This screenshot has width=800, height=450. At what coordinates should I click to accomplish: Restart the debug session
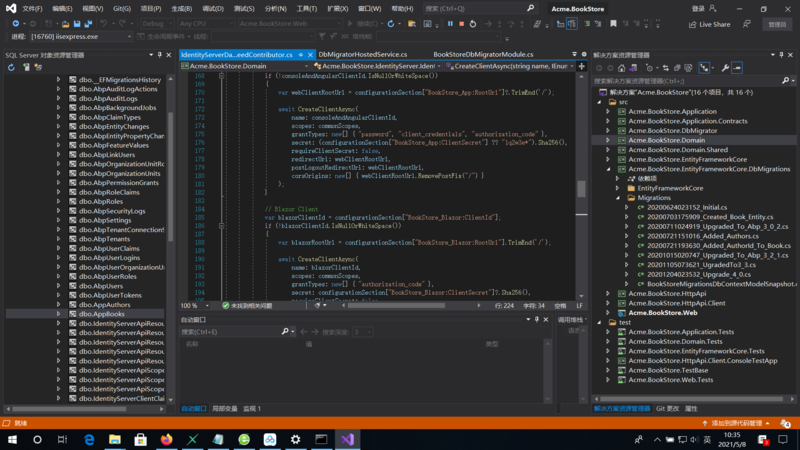click(473, 24)
